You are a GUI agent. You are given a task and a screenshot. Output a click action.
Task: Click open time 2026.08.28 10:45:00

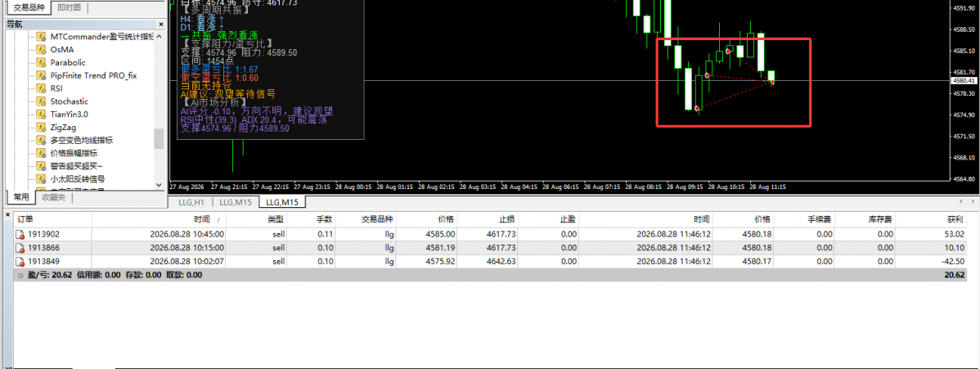tap(187, 235)
